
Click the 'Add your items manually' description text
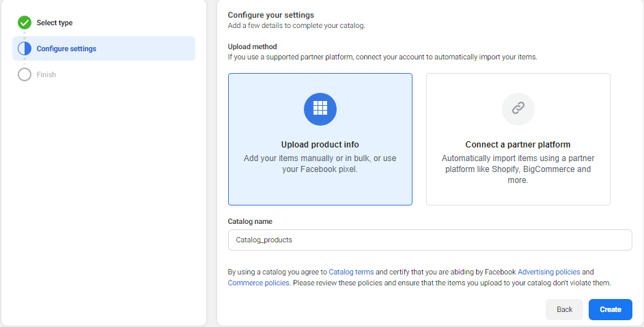click(320, 164)
